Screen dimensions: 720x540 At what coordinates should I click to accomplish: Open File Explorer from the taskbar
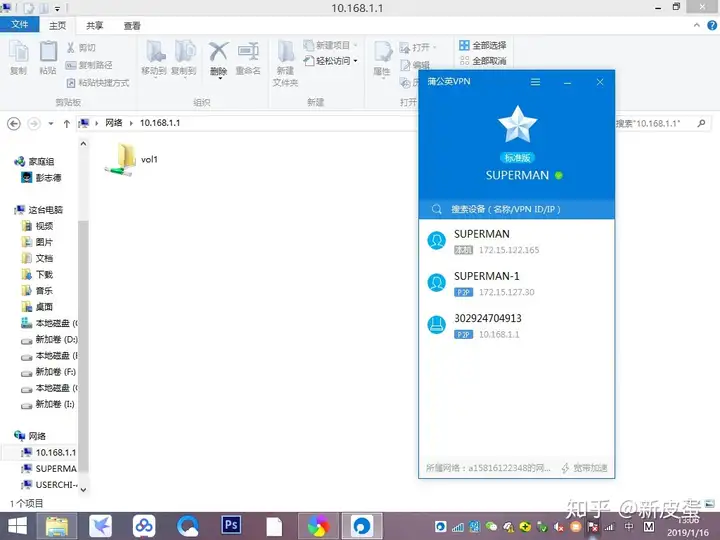click(x=56, y=526)
